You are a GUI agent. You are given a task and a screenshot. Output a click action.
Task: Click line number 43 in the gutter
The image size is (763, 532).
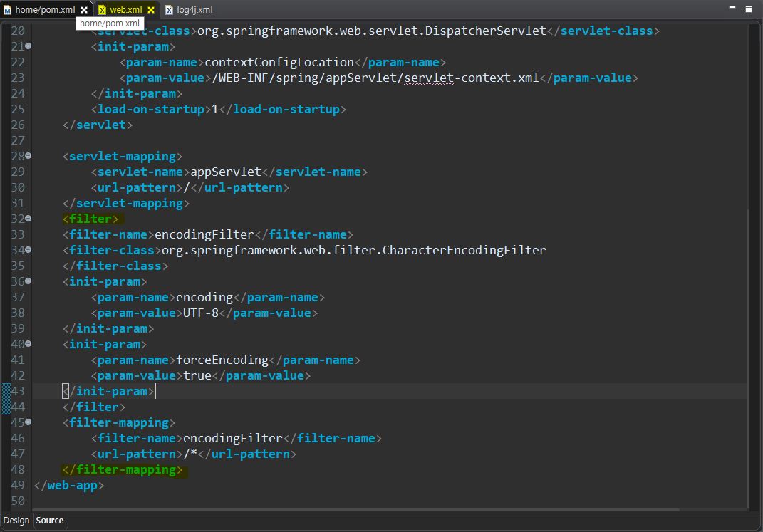tap(18, 391)
